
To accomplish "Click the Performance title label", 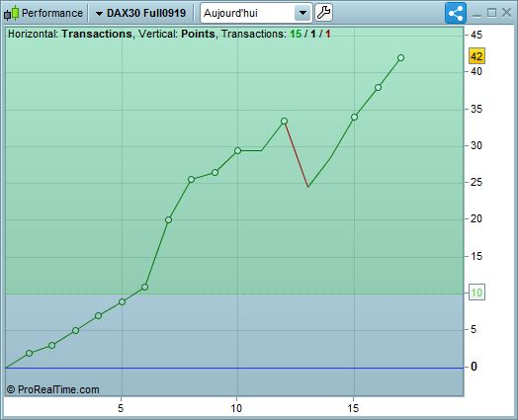I will pyautogui.click(x=52, y=13).
